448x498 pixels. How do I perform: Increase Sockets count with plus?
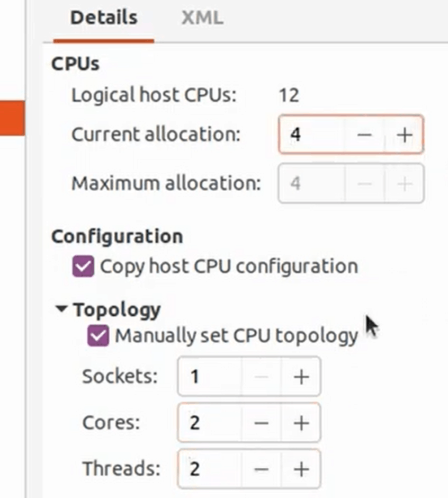pyautogui.click(x=301, y=377)
